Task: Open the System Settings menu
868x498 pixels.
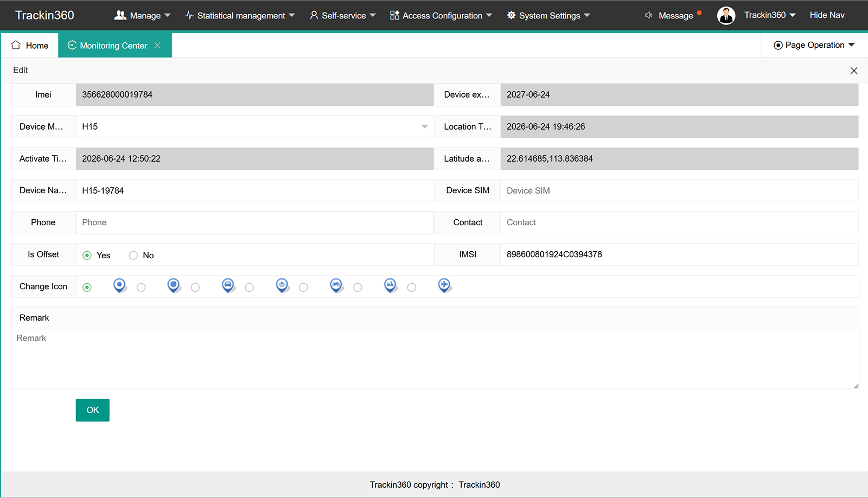Action: pos(548,15)
